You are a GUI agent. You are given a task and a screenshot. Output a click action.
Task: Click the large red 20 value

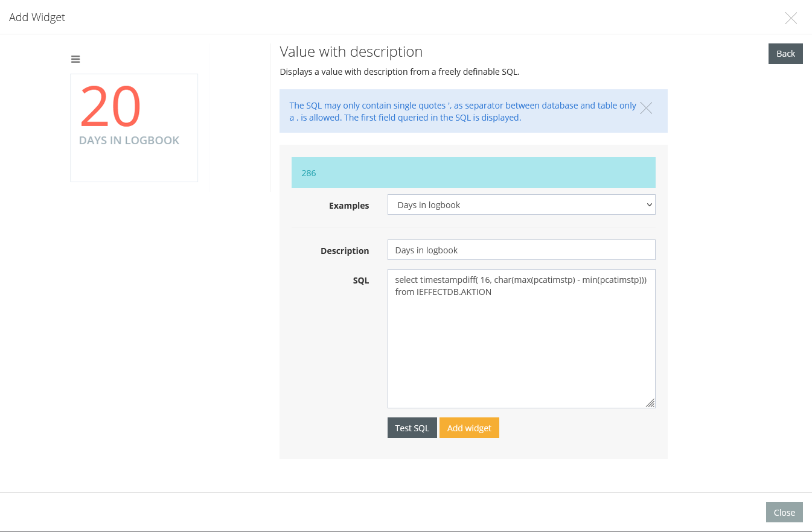(110, 107)
